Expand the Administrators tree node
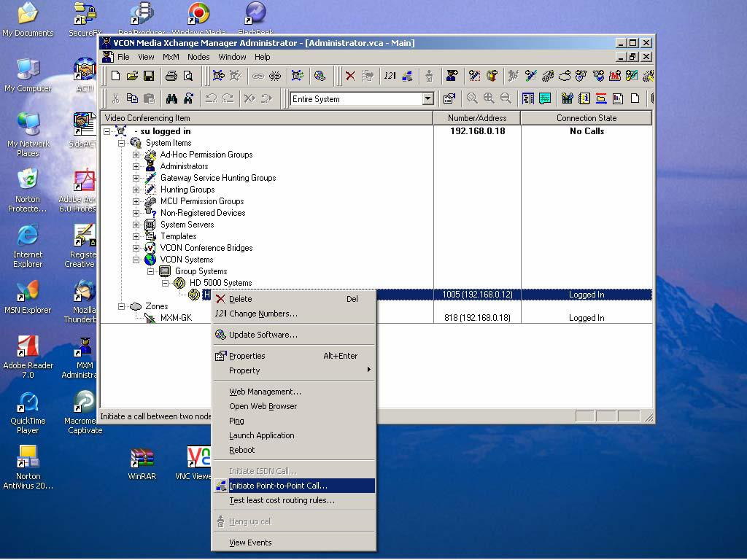The width and height of the screenshot is (747, 560). point(136,166)
